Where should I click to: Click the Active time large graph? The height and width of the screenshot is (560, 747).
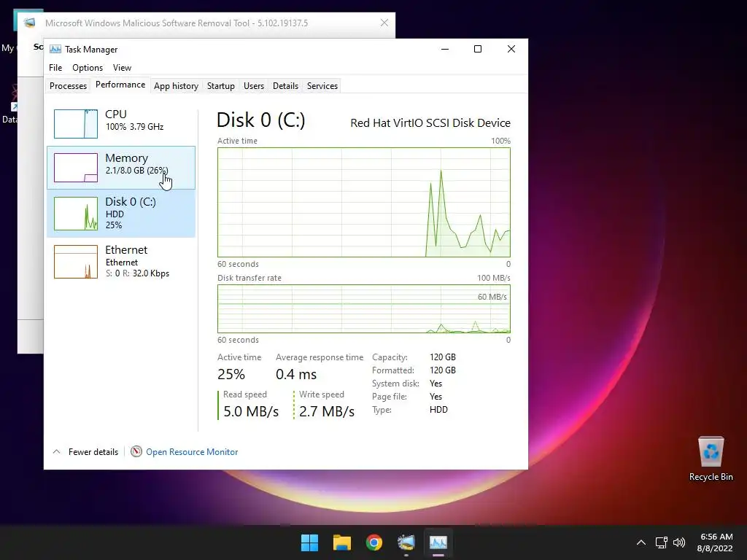pos(364,203)
